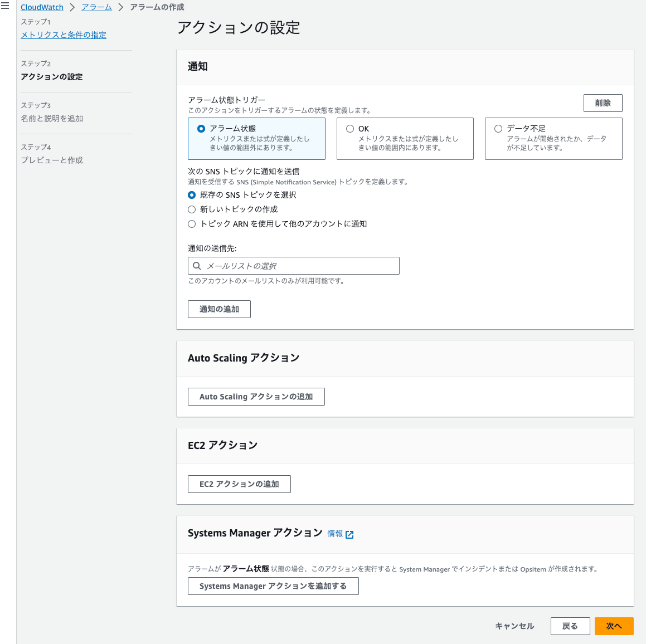Click the アクションの設定 page title
The height and width of the screenshot is (644, 646).
point(239,28)
